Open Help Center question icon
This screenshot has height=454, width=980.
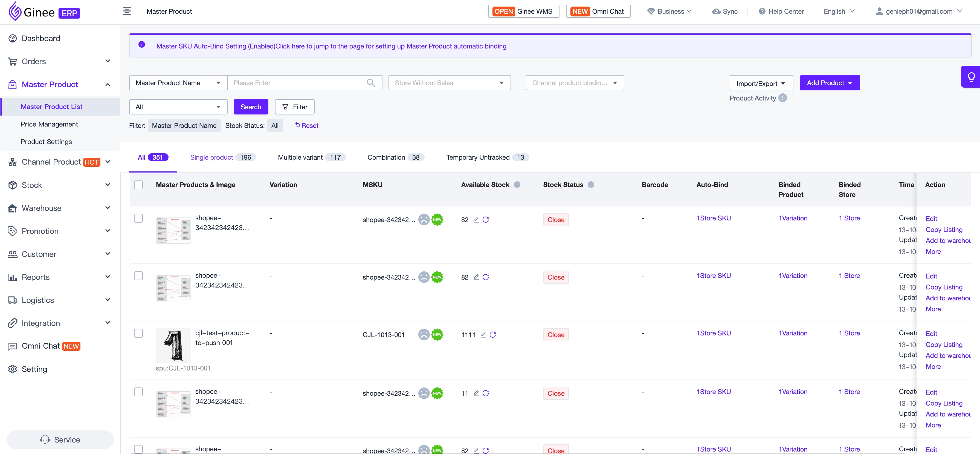[762, 12]
